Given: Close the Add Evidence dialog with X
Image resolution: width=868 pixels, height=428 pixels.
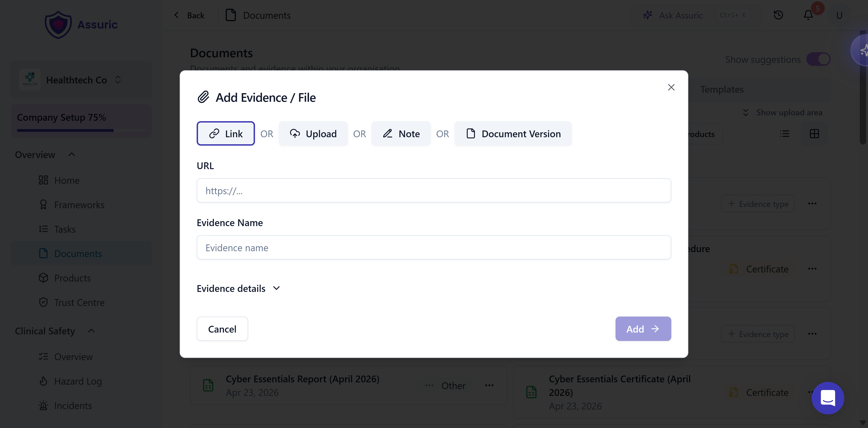Looking at the screenshot, I should tap(671, 87).
